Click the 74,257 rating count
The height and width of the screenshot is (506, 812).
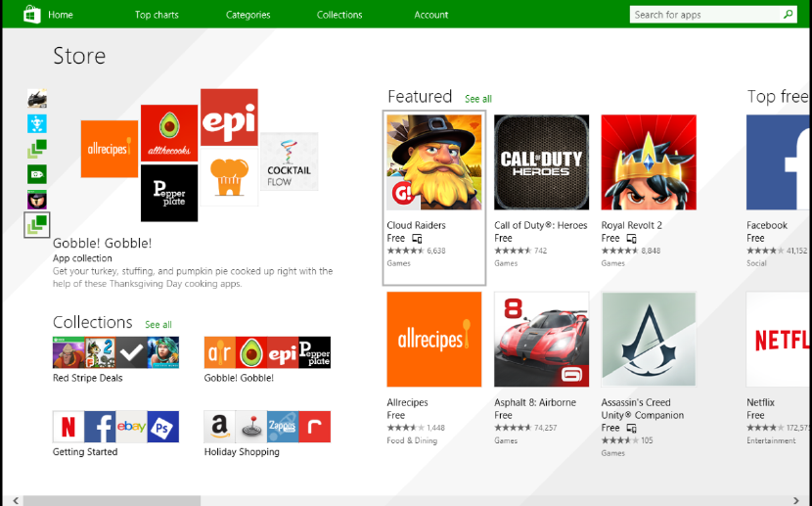pyautogui.click(x=545, y=428)
